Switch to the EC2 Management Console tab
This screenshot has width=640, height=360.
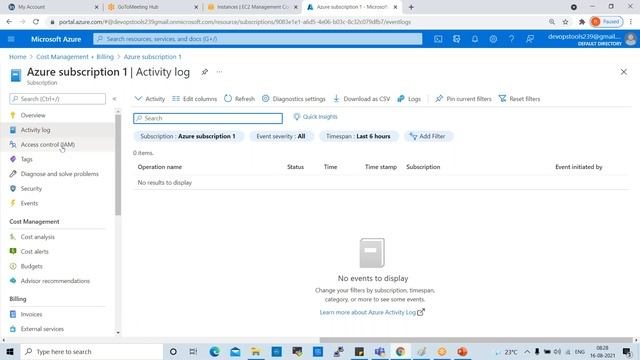click(x=252, y=7)
